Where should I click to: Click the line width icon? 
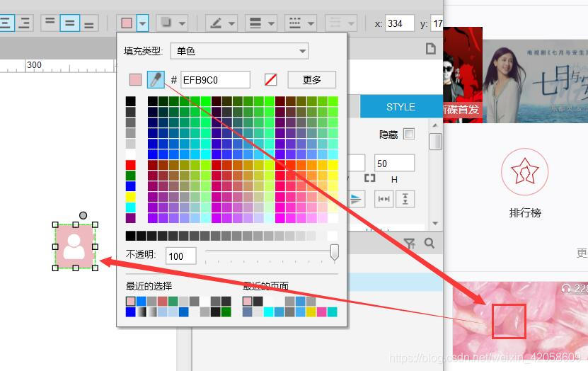255,23
